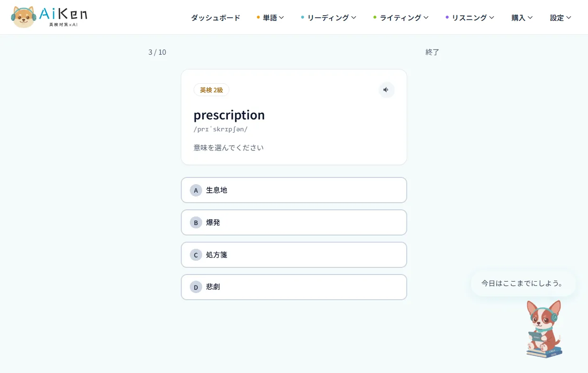Click the circle D answer badge
The width and height of the screenshot is (588, 373).
pyautogui.click(x=196, y=287)
